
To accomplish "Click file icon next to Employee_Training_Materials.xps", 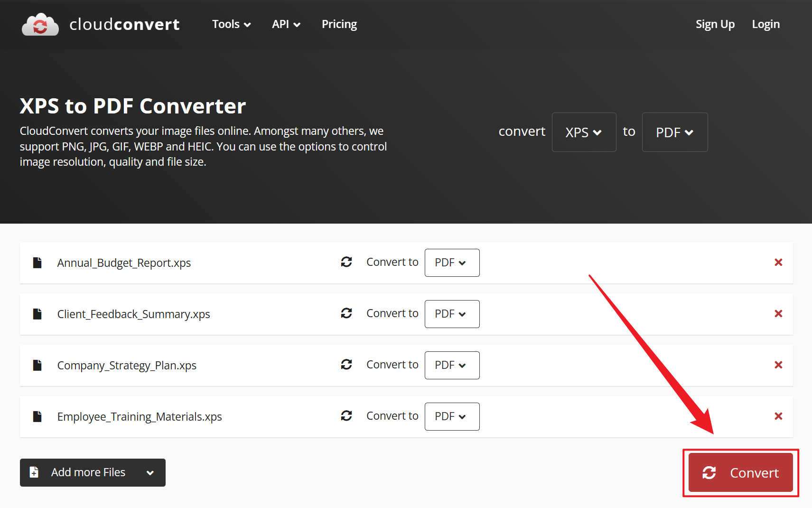I will pos(37,416).
